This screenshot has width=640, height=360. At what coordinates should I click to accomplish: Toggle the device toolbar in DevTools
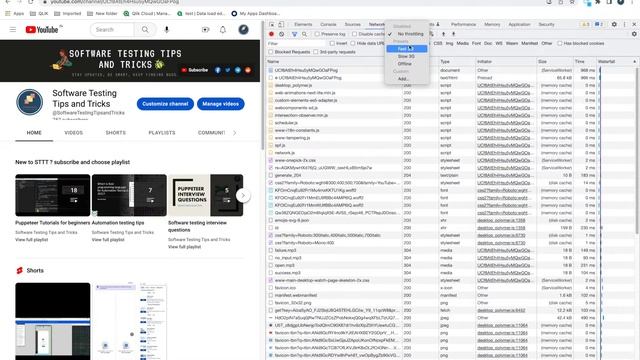point(281,24)
